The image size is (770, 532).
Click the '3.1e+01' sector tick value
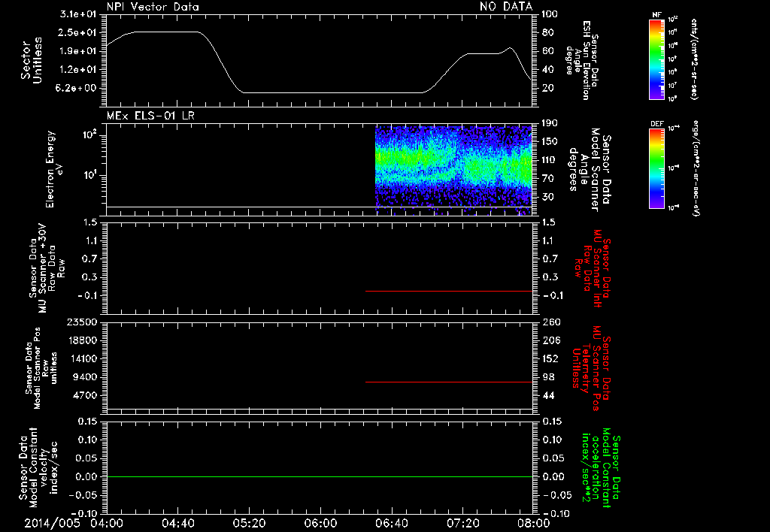pyautogui.click(x=78, y=14)
